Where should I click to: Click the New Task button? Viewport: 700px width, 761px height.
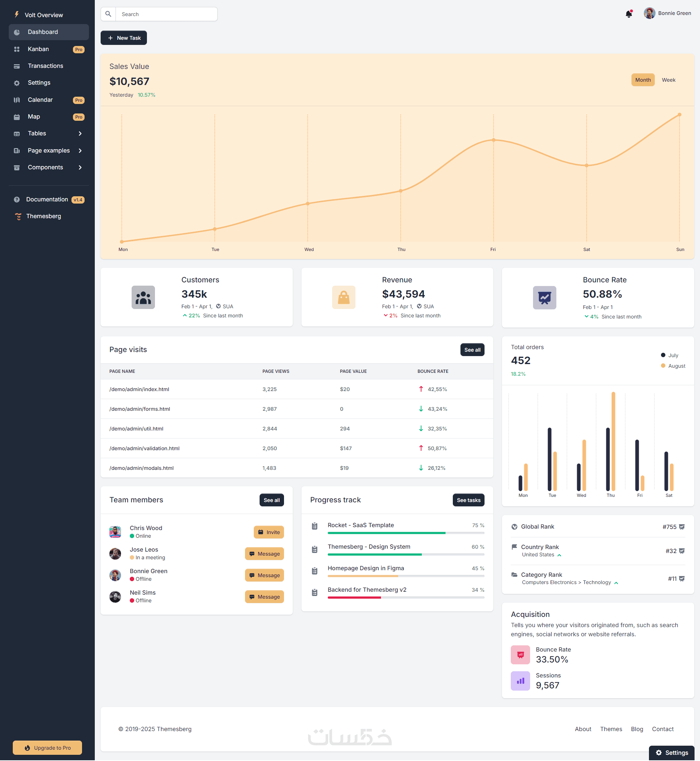coord(124,38)
